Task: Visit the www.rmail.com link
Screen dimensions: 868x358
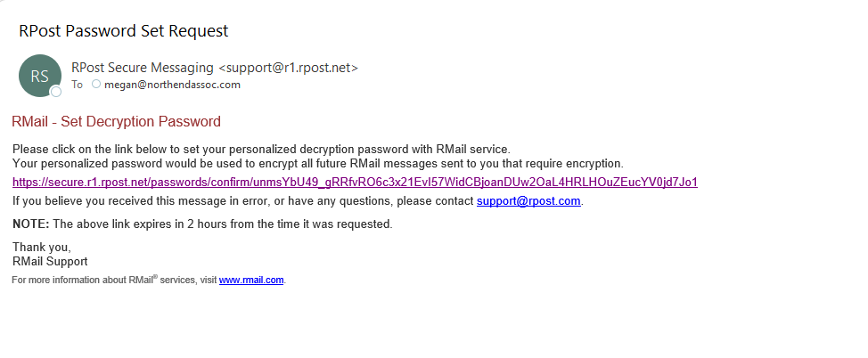Action: coord(251,280)
